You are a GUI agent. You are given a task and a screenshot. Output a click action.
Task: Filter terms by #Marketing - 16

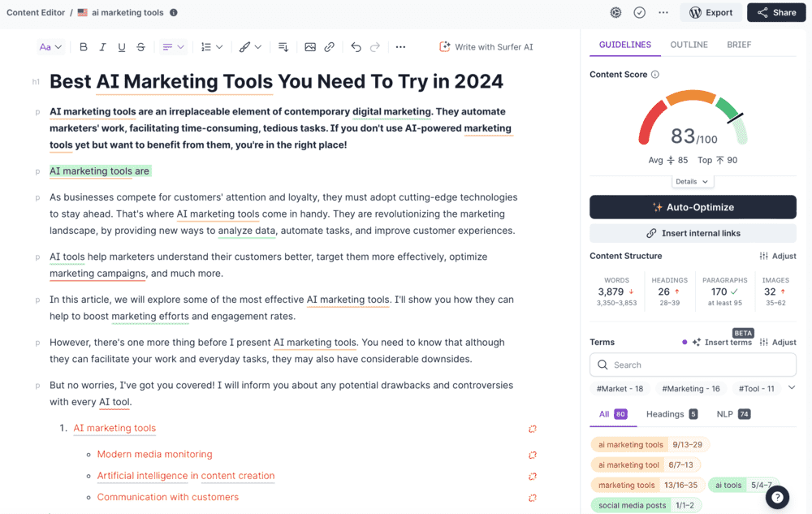point(691,389)
